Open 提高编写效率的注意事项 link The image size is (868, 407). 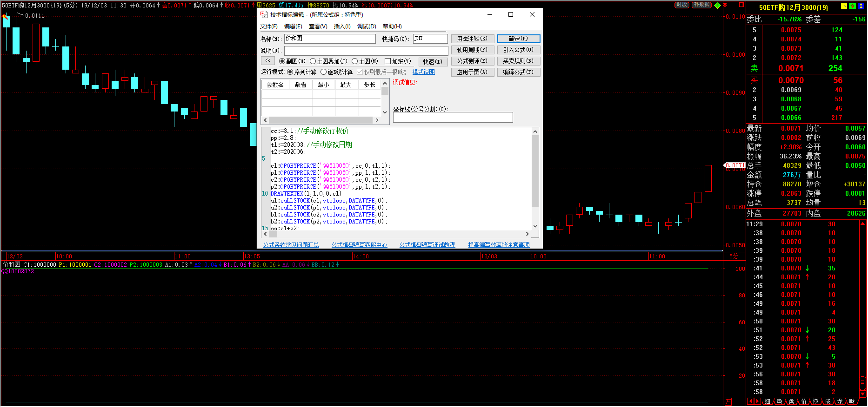pyautogui.click(x=499, y=245)
